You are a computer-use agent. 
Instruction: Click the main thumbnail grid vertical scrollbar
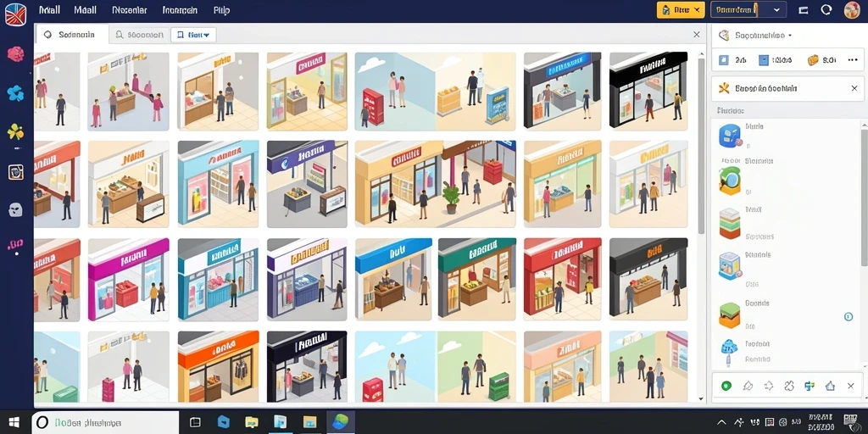pos(701,145)
